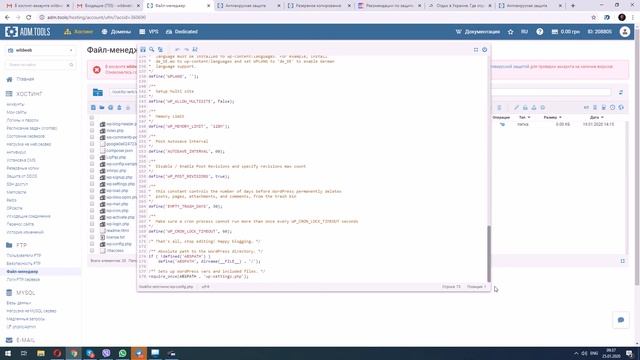Viewport: 640px width, 360px height.
Task: Focus the sidebar search field
Action: (40, 65)
